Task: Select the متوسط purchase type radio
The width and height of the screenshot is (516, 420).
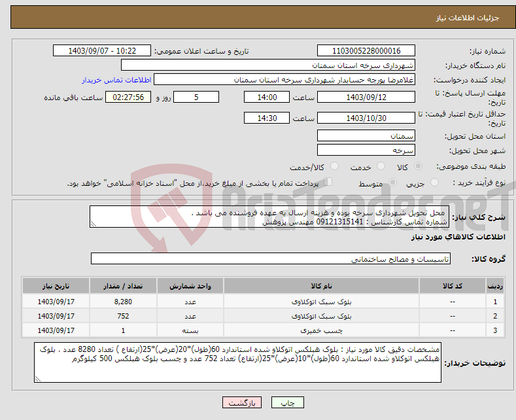Action: (x=392, y=183)
